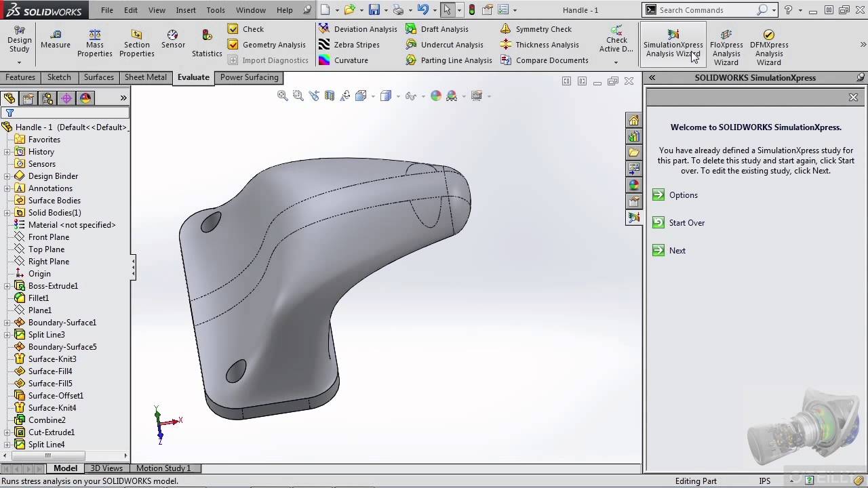
Task: Run Draft Analysis
Action: coord(437,29)
